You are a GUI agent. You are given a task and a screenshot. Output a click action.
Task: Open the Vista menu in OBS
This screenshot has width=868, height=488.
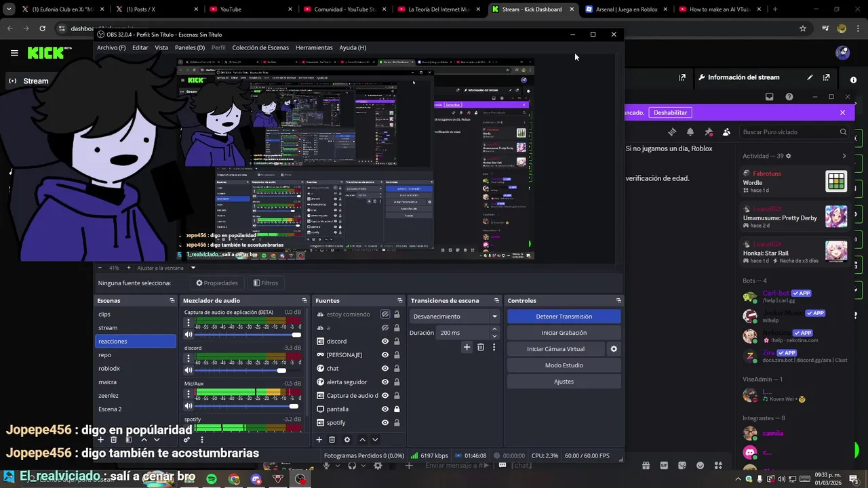(161, 47)
